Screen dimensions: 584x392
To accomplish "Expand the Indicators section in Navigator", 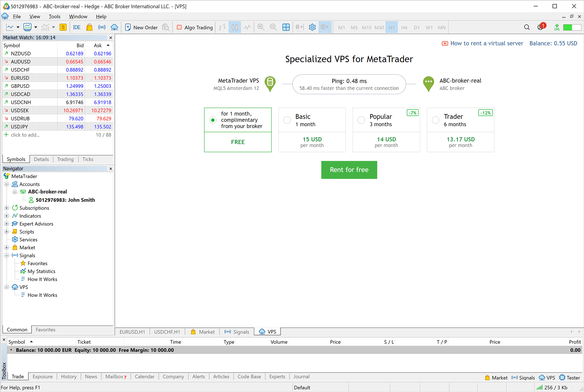I will (6, 216).
